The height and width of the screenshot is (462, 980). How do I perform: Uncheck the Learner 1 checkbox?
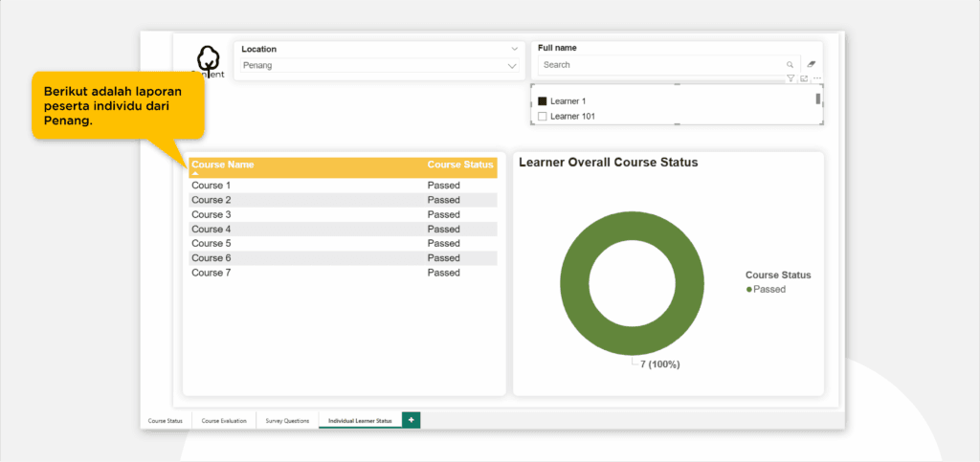(543, 100)
